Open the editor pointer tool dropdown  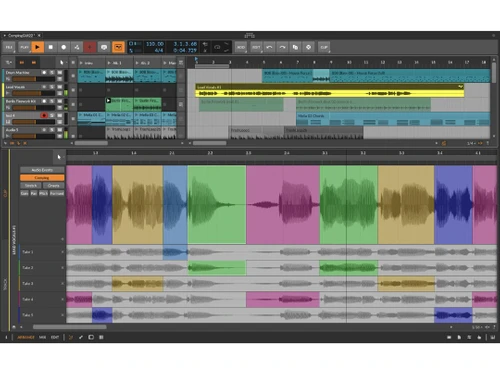pos(59,157)
